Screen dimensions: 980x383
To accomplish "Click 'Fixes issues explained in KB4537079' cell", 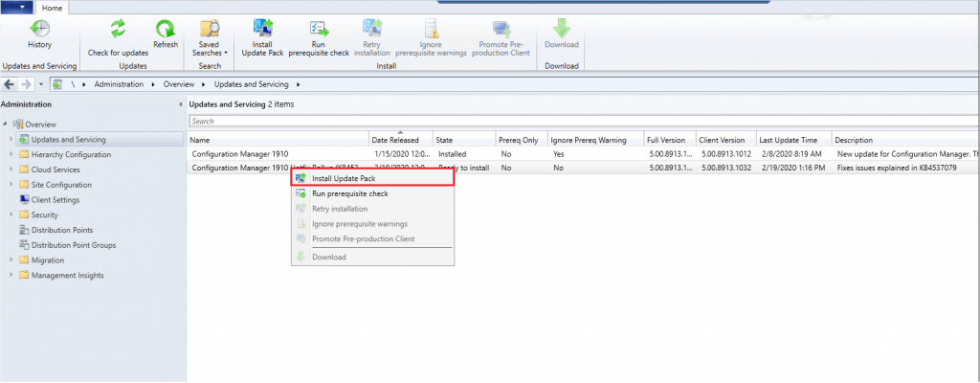I will (x=897, y=168).
